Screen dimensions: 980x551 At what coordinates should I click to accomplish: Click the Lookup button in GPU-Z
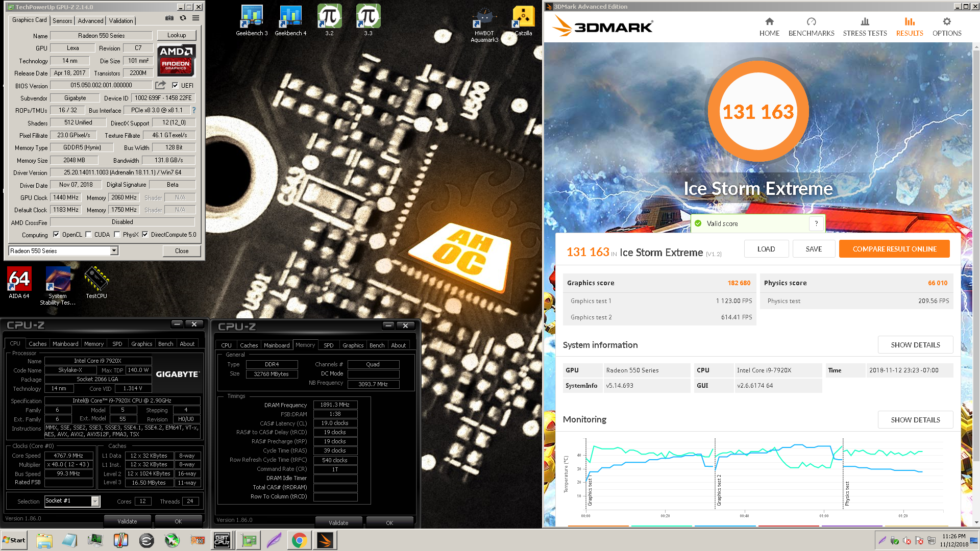[177, 35]
